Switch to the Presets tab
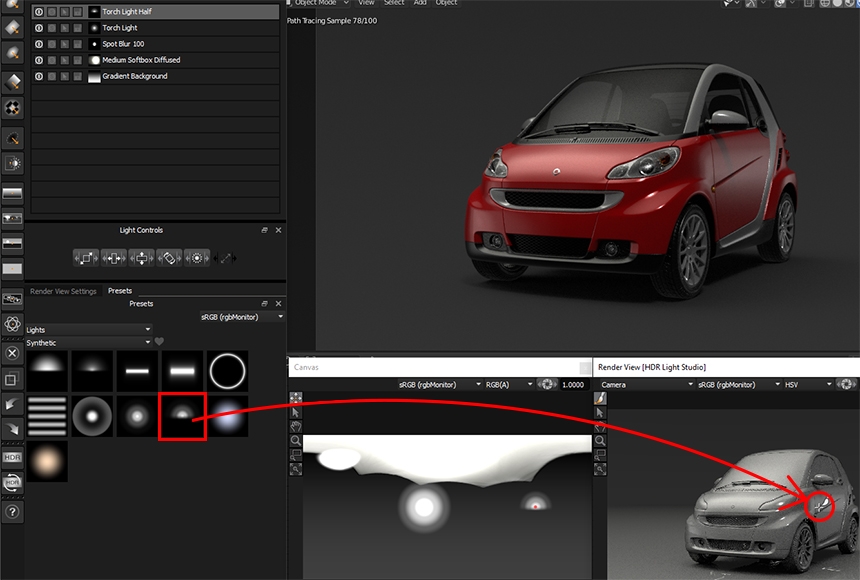 120,291
